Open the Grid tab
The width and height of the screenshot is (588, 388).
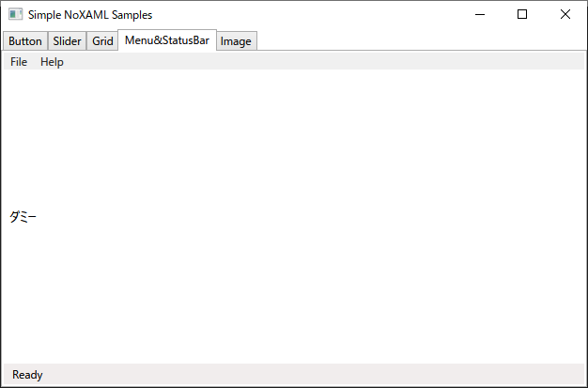(102, 41)
